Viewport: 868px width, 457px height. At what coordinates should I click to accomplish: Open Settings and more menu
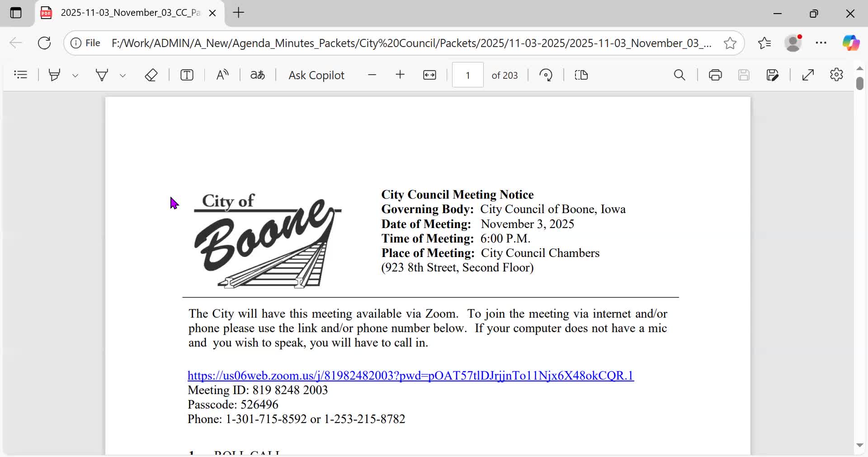coord(821,43)
